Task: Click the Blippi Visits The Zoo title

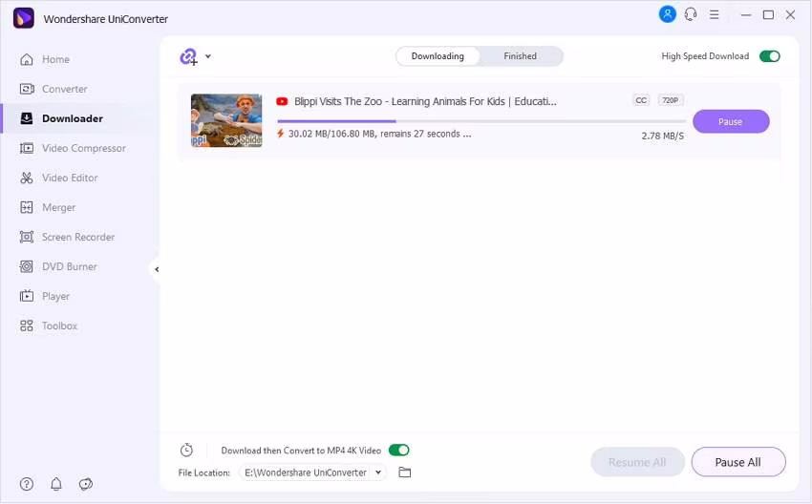Action: click(425, 101)
